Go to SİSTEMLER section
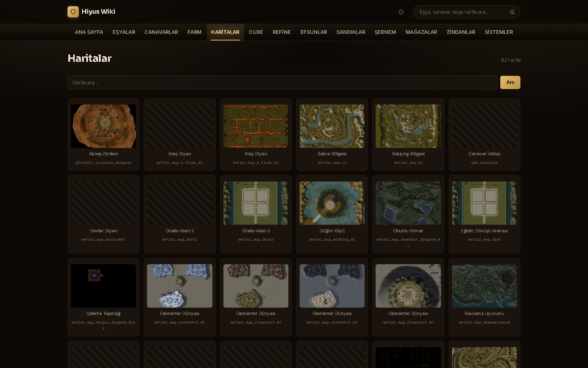This screenshot has width=588, height=368. (499, 32)
